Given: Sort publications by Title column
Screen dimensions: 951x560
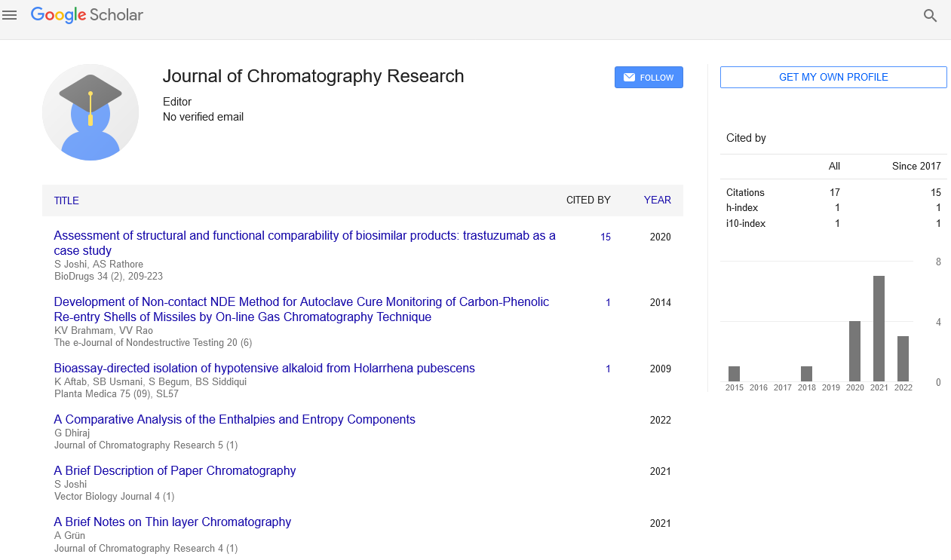Looking at the screenshot, I should point(66,200).
